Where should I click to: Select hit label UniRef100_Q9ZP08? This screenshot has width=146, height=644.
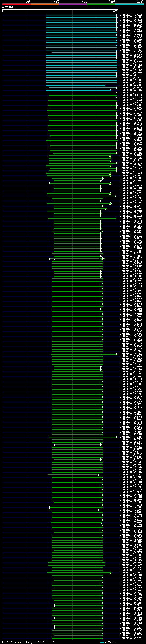point(131,638)
